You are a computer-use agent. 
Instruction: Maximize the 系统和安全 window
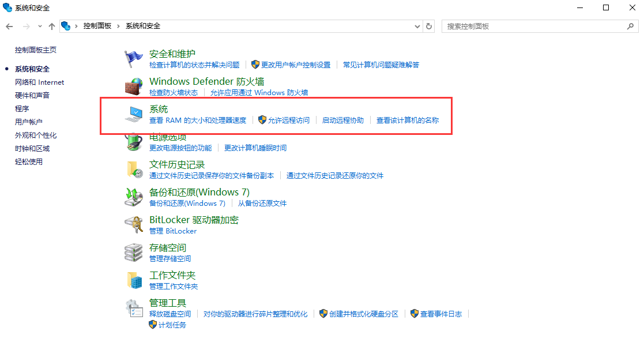[x=606, y=8]
